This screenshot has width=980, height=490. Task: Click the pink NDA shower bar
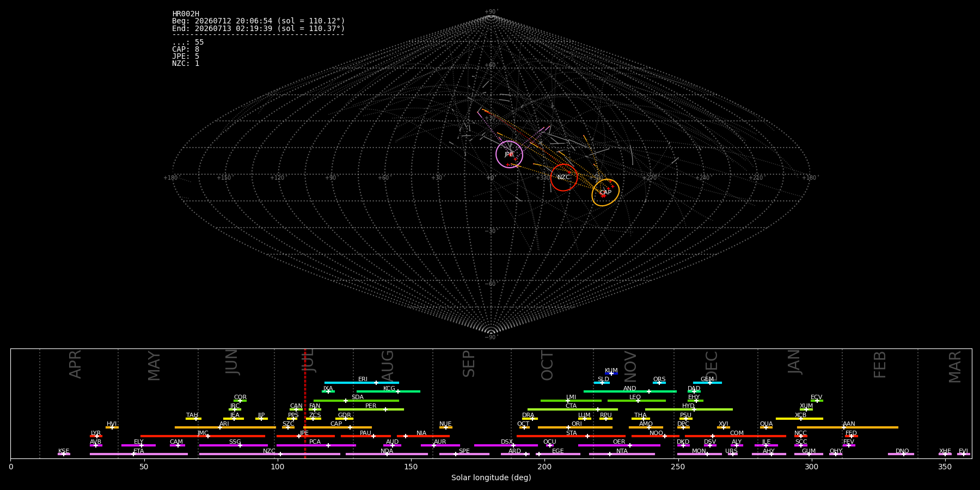(387, 454)
